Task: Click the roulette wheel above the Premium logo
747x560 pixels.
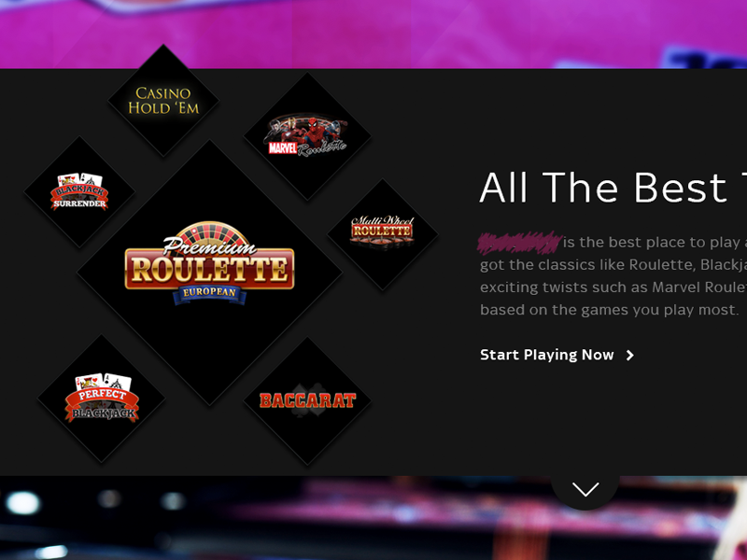Action: [210, 232]
